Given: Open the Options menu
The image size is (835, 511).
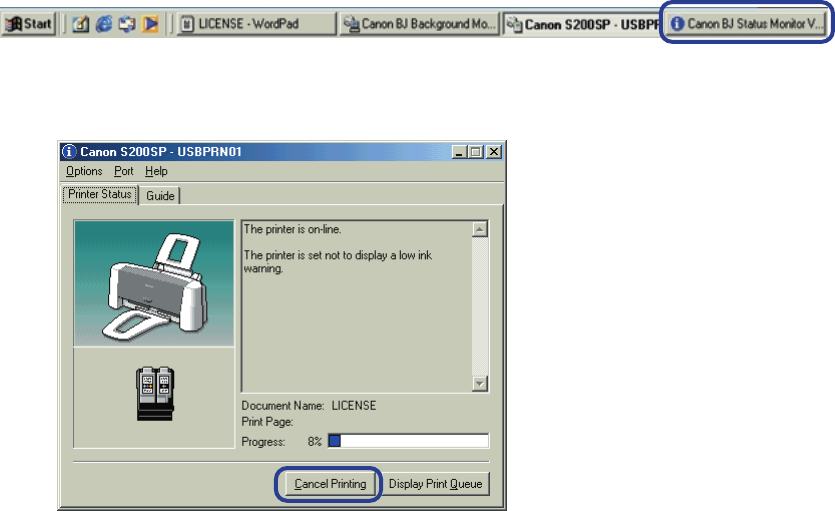Looking at the screenshot, I should [84, 171].
